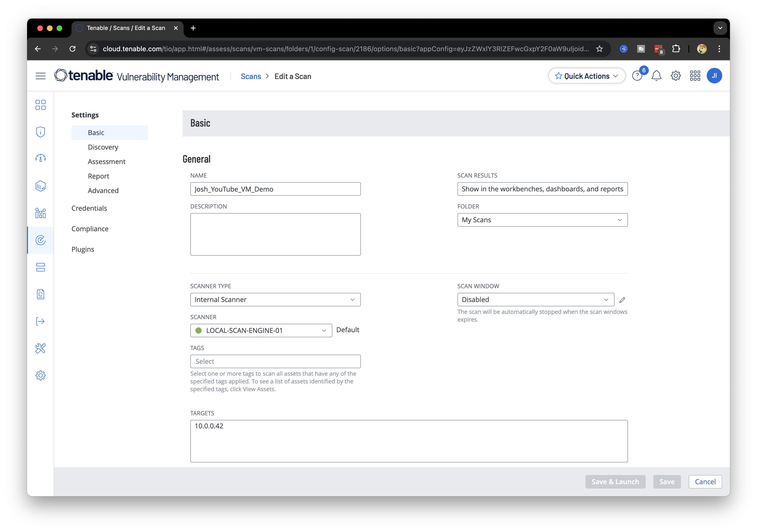Open the notifications bell
757x532 pixels.
click(x=657, y=76)
